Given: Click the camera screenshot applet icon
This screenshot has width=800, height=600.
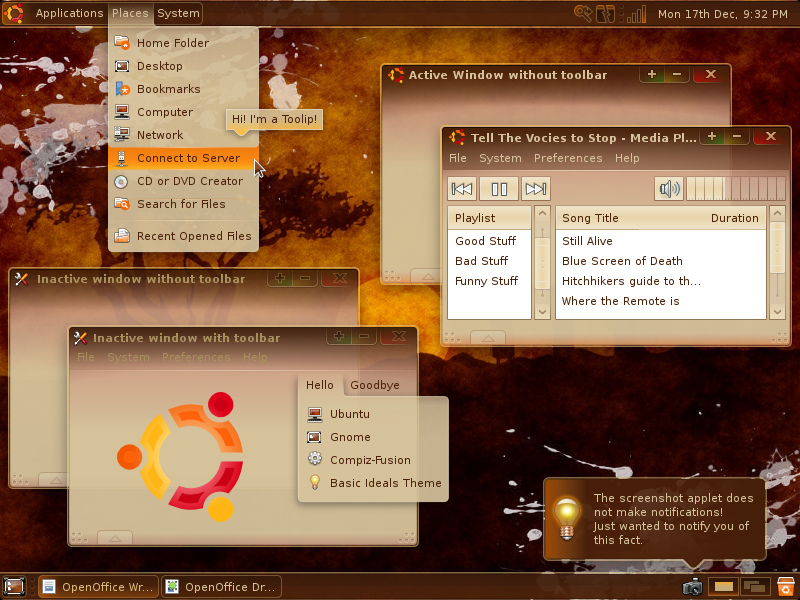Looking at the screenshot, I should click(692, 587).
